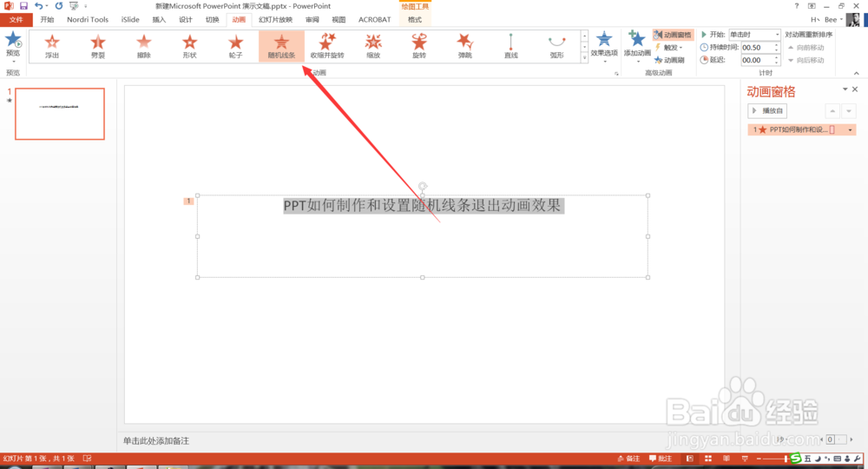Switch to Reading view icon
This screenshot has height=469, width=868.
[x=727, y=459]
